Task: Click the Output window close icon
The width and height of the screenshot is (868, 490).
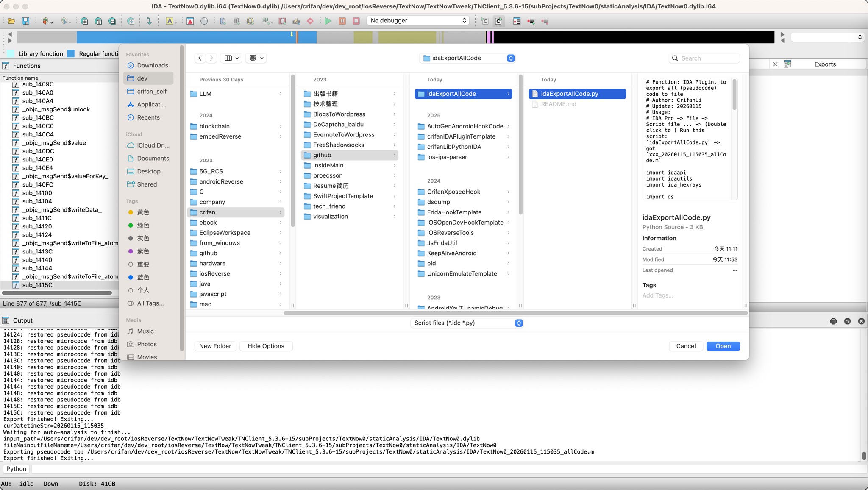Action: tap(861, 321)
